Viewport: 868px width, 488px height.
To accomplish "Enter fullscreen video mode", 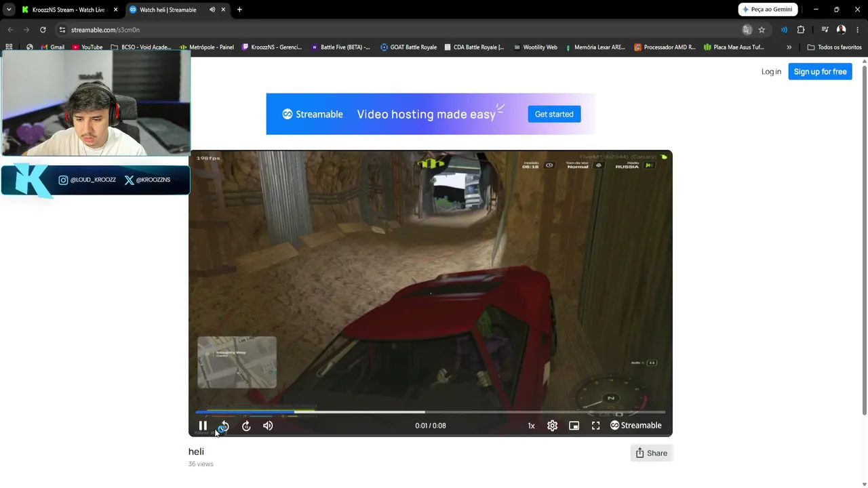I will [x=595, y=426].
